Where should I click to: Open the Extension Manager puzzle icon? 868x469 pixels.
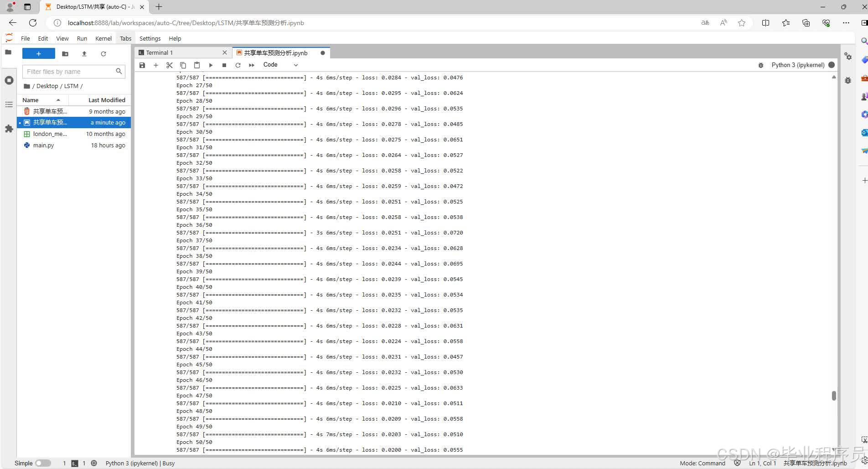point(9,129)
